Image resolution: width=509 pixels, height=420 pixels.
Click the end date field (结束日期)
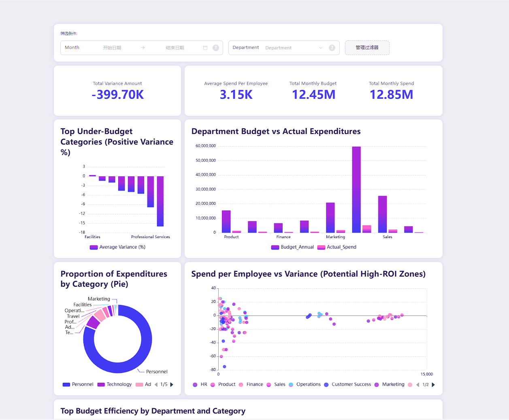point(175,48)
